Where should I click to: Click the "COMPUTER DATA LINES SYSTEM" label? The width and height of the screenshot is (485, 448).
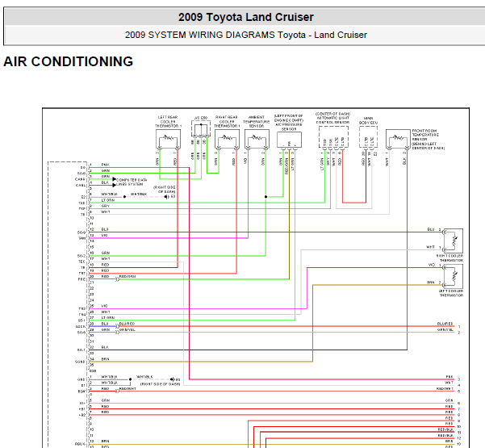[x=132, y=182]
